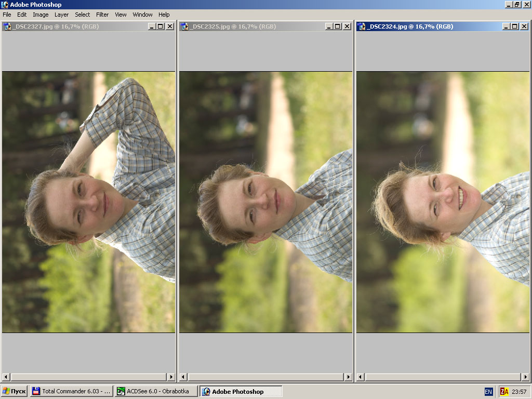Open the Image menu
Image resolution: width=532 pixels, height=399 pixels.
pyautogui.click(x=41, y=15)
